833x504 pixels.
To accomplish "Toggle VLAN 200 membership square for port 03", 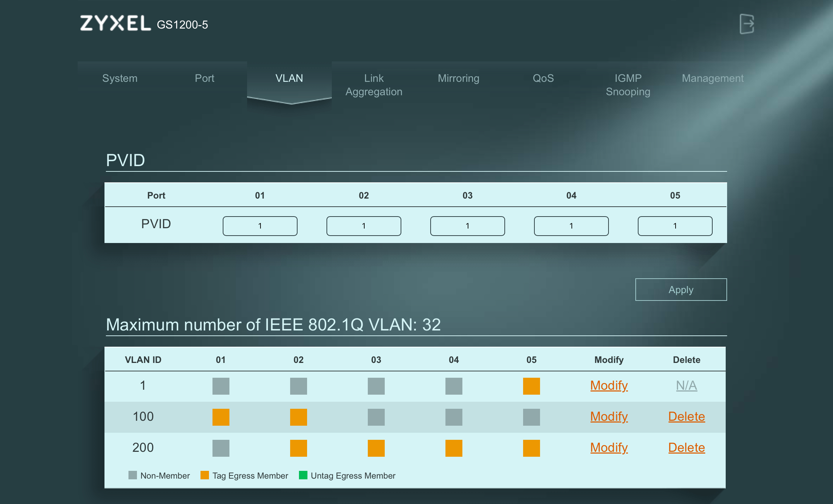I will coord(376,448).
